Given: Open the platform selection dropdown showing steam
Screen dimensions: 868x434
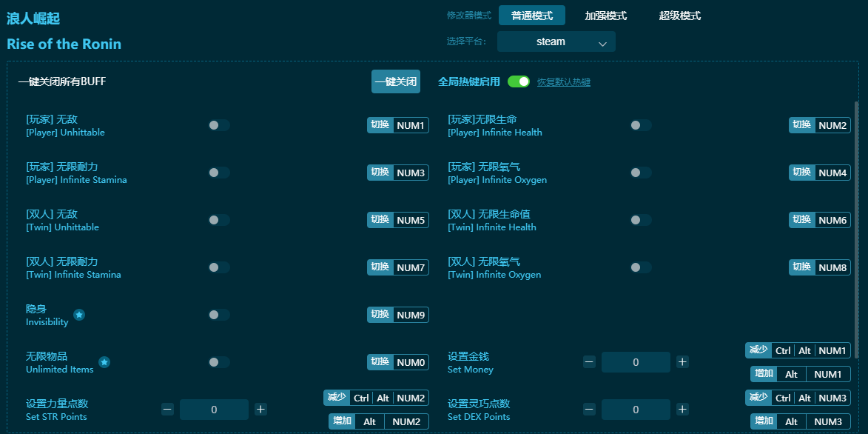Looking at the screenshot, I should (556, 41).
